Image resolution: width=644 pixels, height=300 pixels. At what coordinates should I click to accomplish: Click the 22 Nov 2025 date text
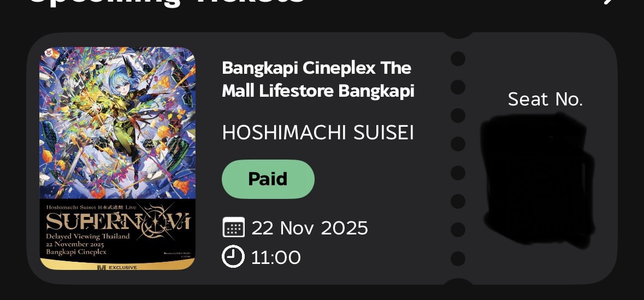point(310,228)
